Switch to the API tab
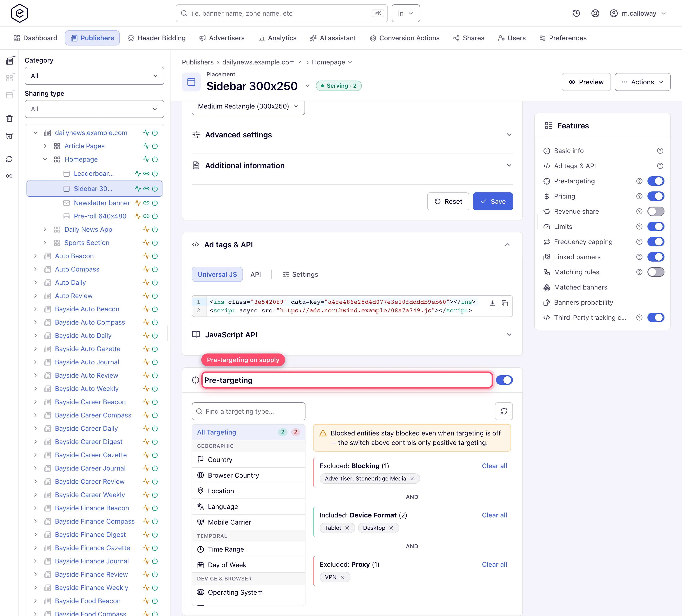Viewport: 682px width, 616px height. click(256, 275)
